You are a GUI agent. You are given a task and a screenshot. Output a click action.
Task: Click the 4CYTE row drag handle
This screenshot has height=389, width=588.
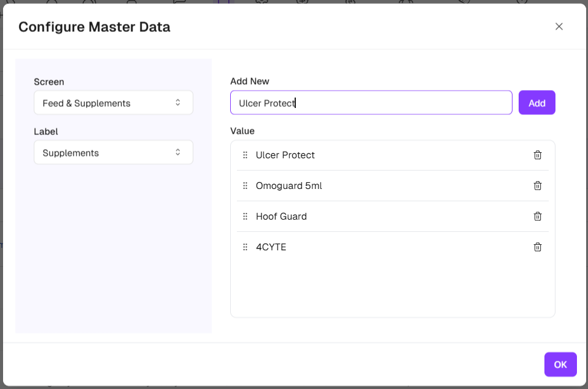(246, 247)
